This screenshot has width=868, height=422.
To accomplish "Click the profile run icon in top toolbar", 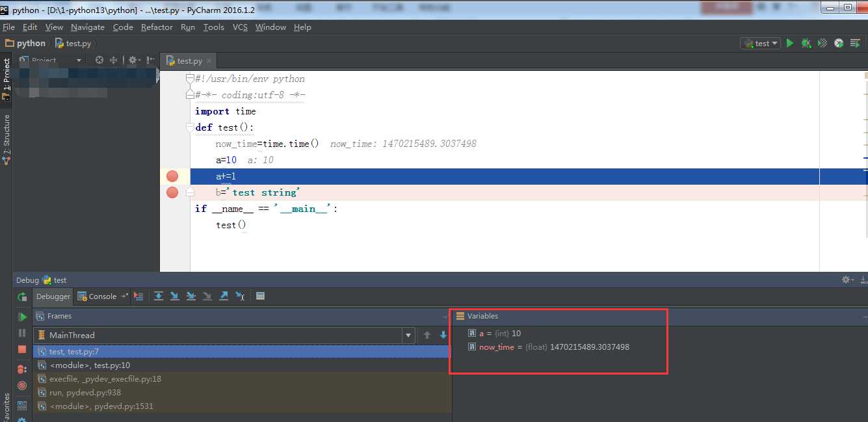I will [x=839, y=43].
